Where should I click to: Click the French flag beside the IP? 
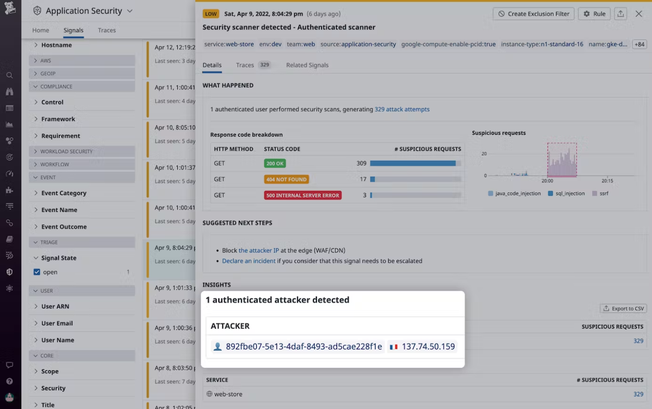pos(393,347)
